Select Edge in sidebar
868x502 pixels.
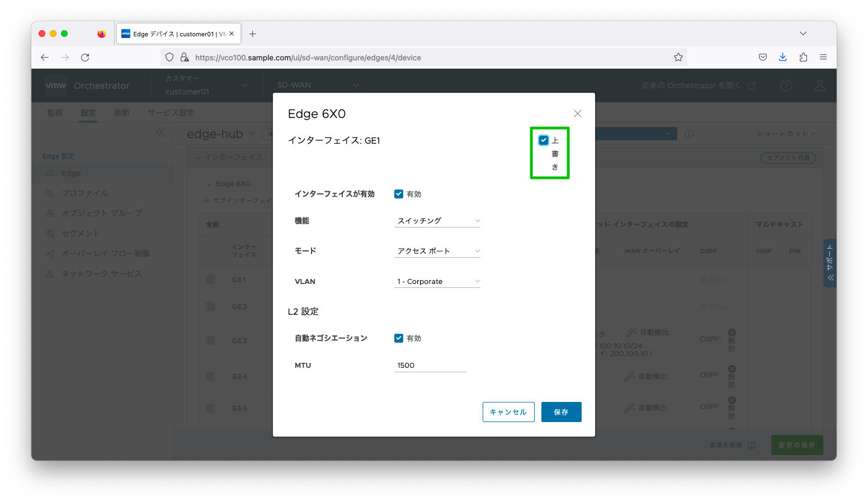102,173
